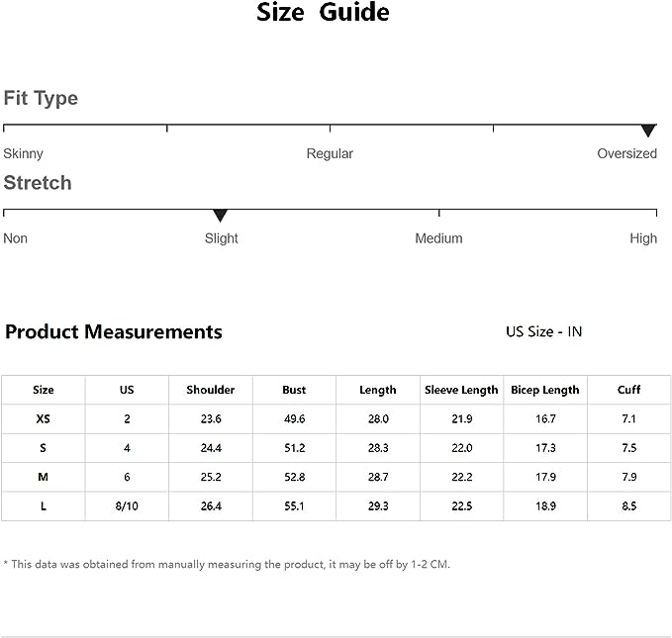Click the Fit Type triangle marker at Oversized
Image resolution: width=672 pixels, height=638 pixels.
pyautogui.click(x=648, y=131)
